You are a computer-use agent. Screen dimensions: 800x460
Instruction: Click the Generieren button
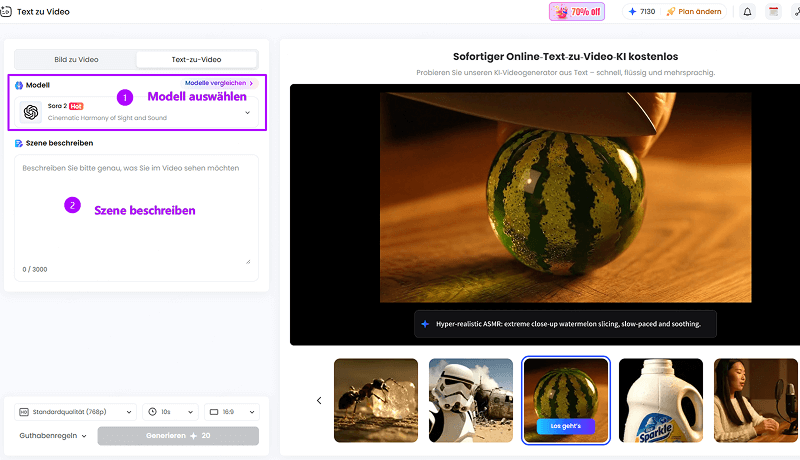pyautogui.click(x=178, y=436)
